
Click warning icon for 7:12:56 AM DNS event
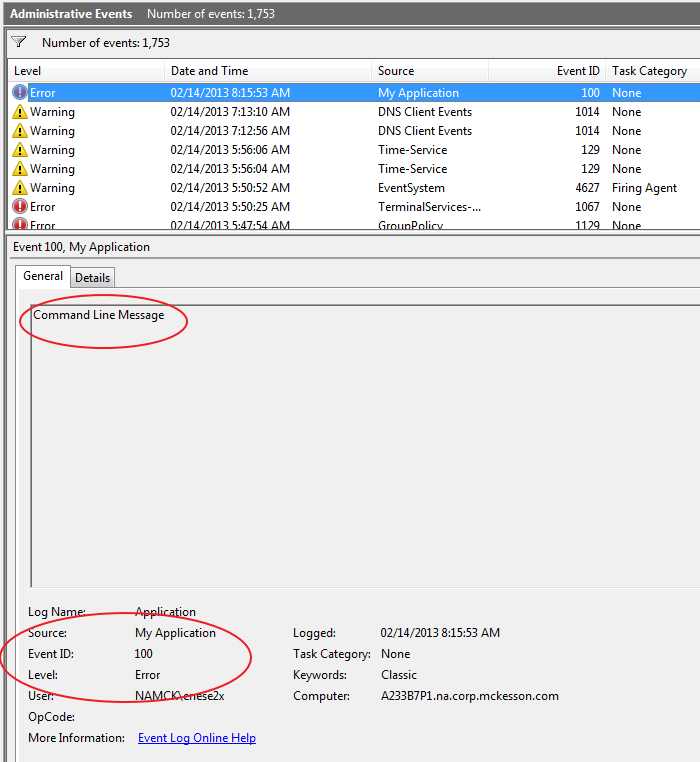point(19,131)
